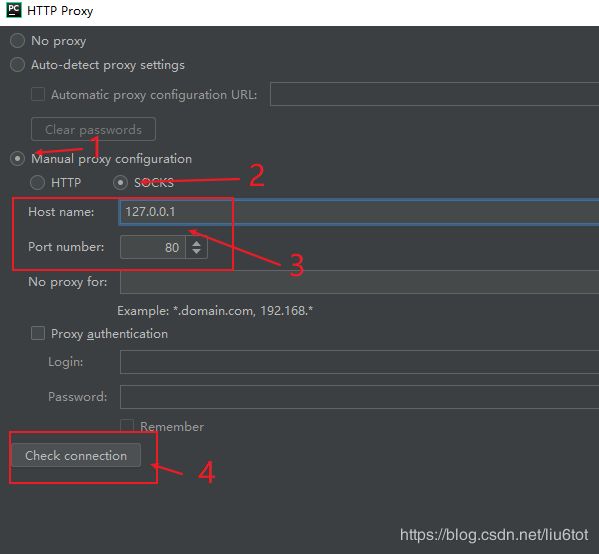Click the Password text field
The height and width of the screenshot is (554, 599).
pyautogui.click(x=359, y=397)
